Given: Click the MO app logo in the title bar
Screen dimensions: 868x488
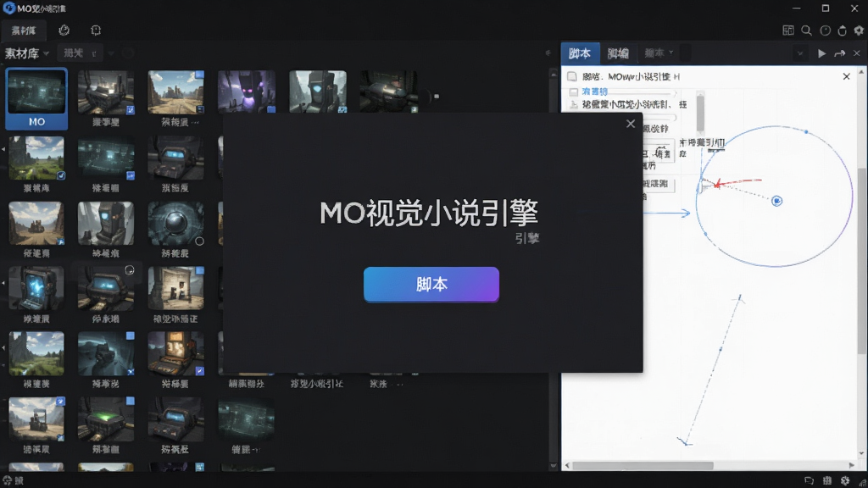Looking at the screenshot, I should [8, 8].
